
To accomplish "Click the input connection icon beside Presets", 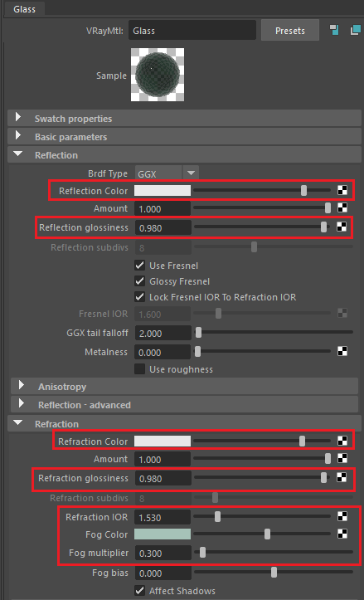I will pos(334,30).
